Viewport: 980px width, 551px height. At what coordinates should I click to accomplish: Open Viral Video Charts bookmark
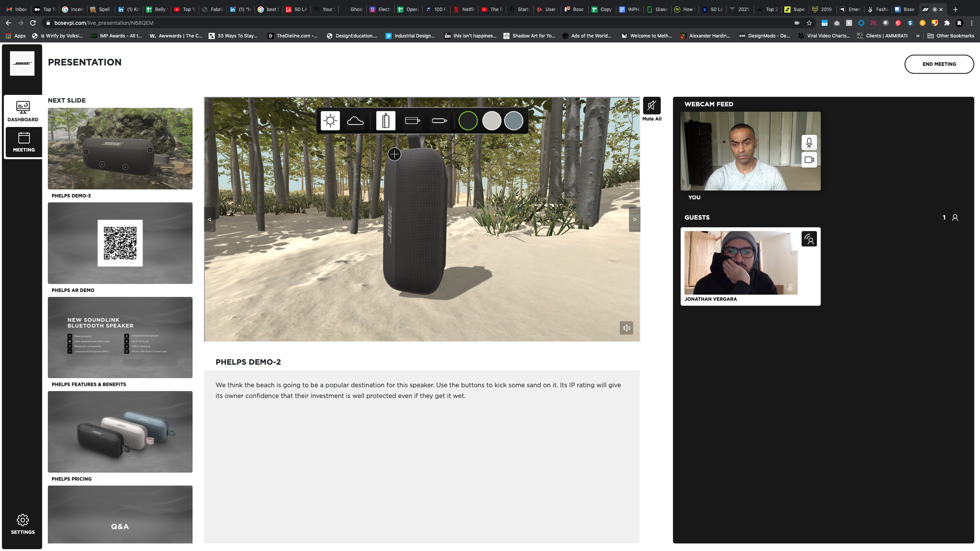(x=824, y=36)
